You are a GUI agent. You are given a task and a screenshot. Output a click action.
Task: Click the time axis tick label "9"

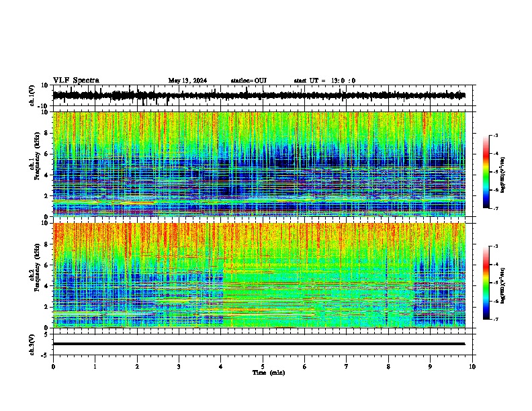tap(430, 367)
